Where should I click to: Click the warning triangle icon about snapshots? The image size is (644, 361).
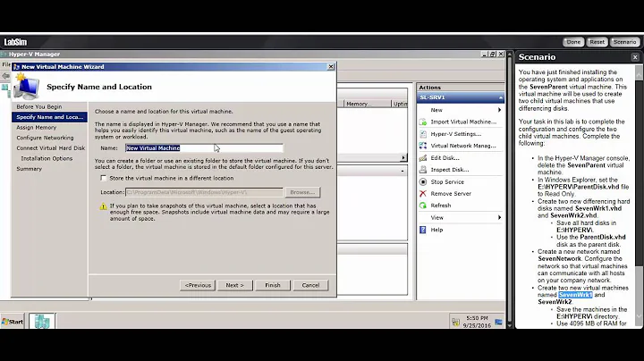103,206
